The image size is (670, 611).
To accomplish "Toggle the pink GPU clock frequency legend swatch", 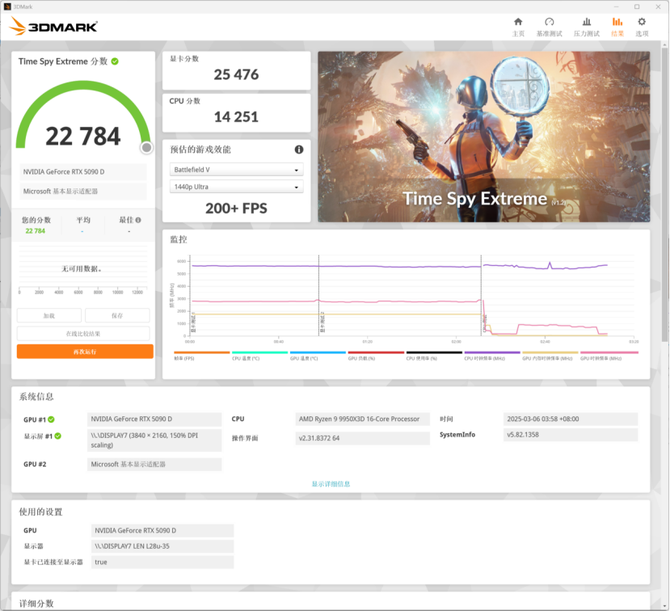I will click(x=609, y=352).
